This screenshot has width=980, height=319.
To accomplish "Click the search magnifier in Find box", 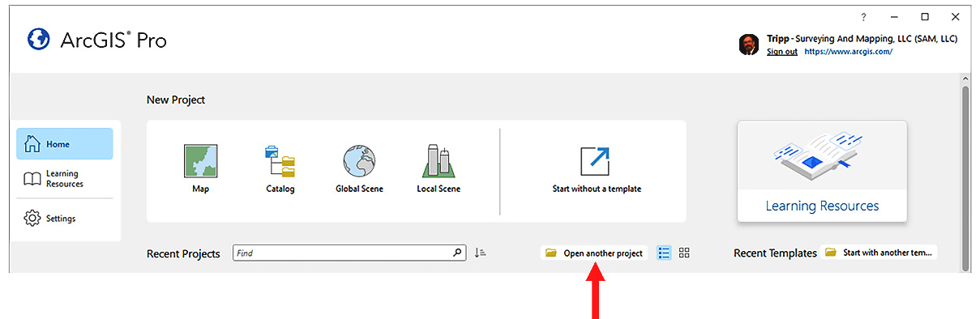I will tap(458, 253).
